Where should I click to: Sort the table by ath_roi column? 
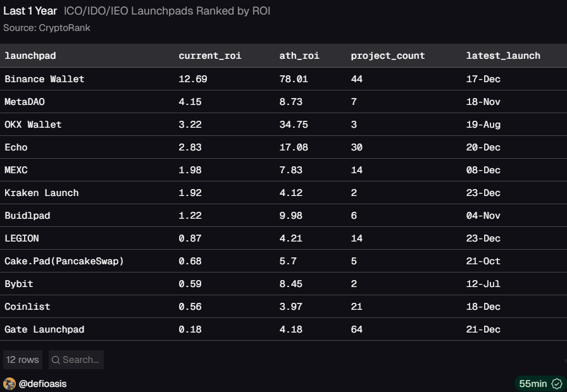point(299,56)
